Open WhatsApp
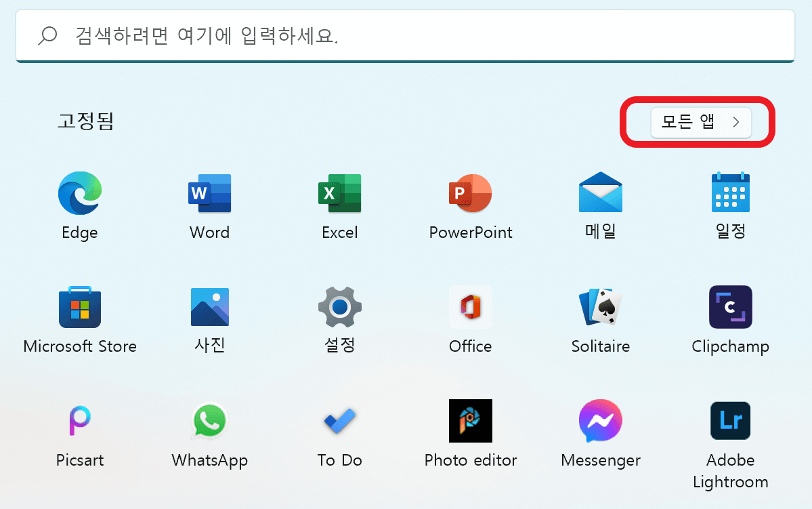Screen dimensions: 812x509 [x=209, y=421]
